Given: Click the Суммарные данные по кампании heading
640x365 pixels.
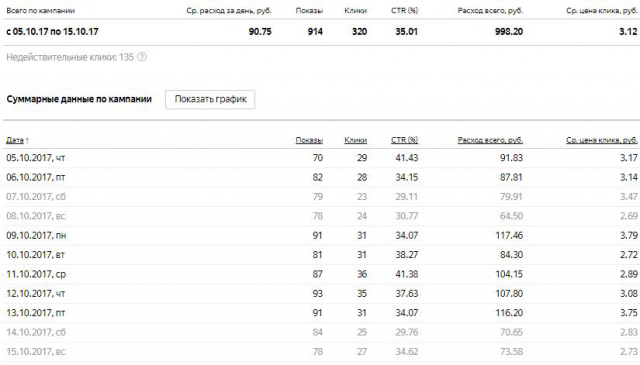Looking at the screenshot, I should 79,99.
